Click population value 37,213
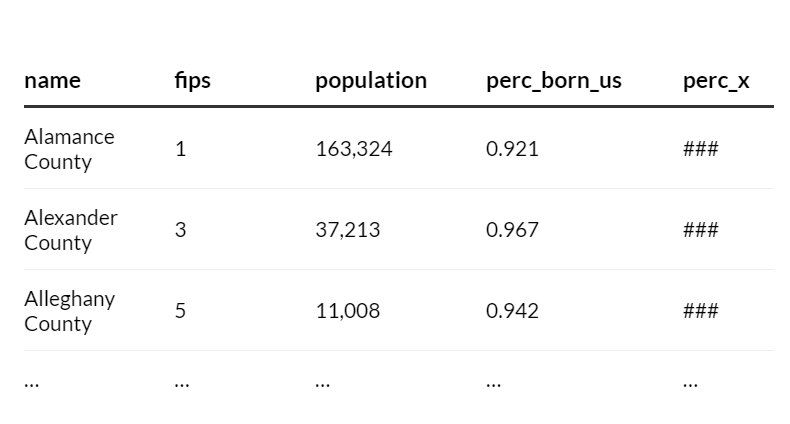 [348, 230]
